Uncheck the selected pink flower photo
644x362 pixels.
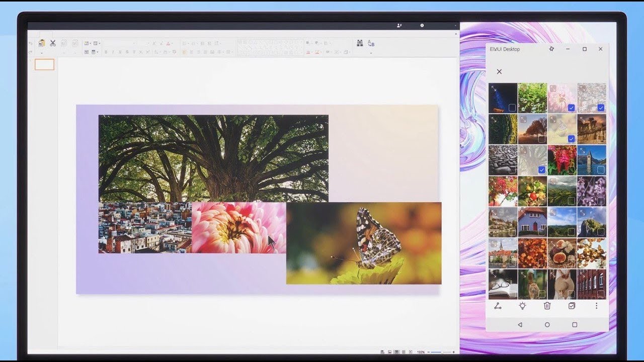[571, 108]
